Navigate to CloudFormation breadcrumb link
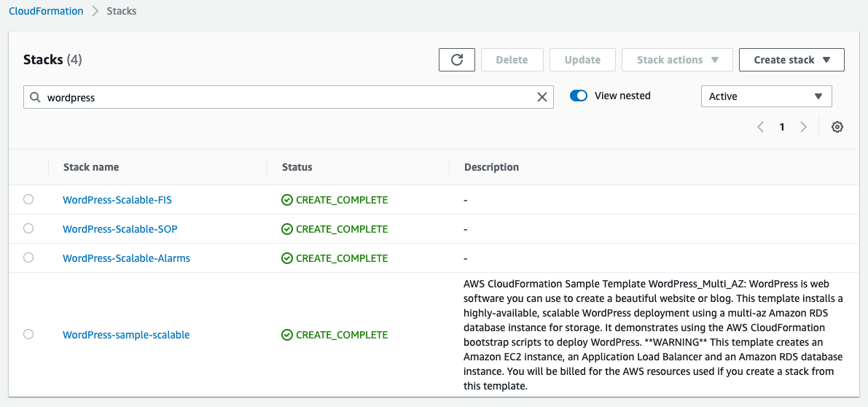868x407 pixels. click(x=46, y=11)
